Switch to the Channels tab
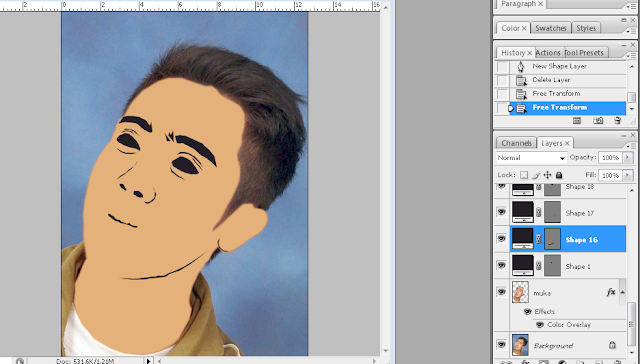The image size is (640, 364). (516, 143)
